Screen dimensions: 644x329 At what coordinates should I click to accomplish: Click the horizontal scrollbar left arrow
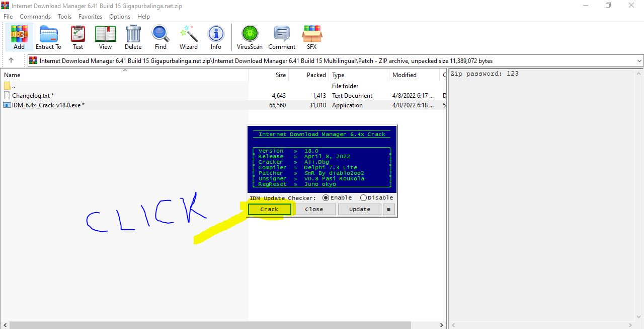(4, 325)
